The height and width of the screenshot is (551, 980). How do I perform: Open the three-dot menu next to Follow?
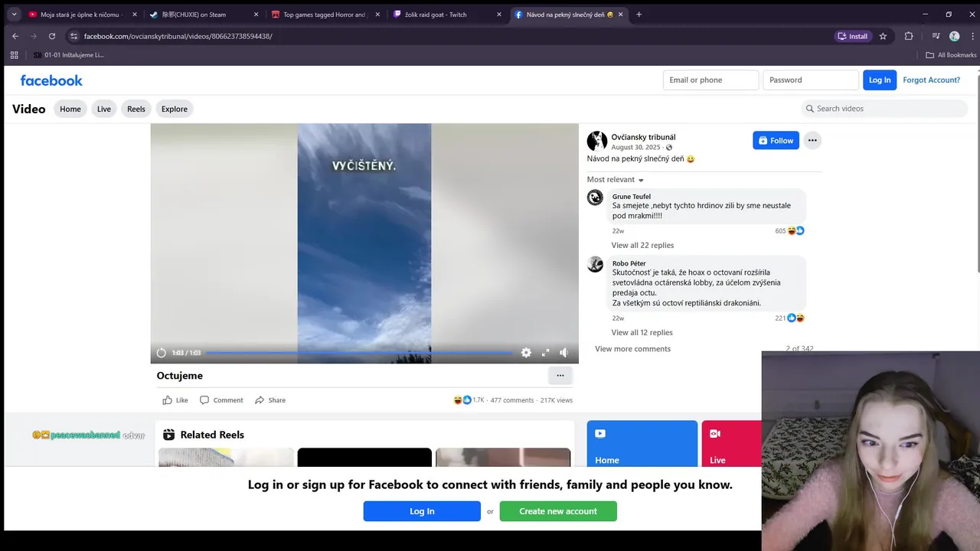[812, 140]
